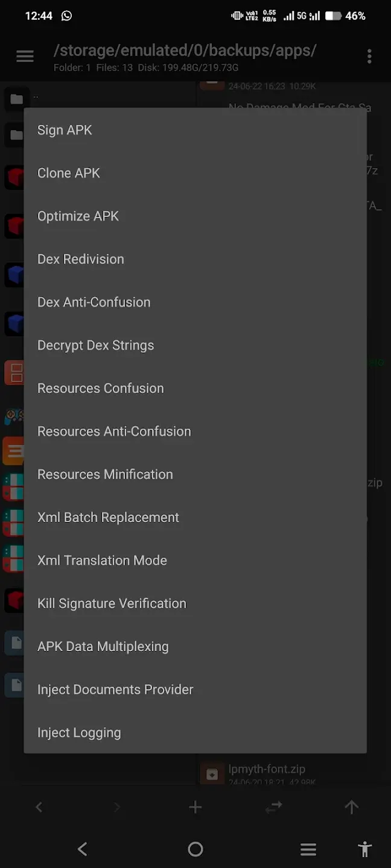Open Dex Redivision option
391x868 pixels.
pos(81,259)
